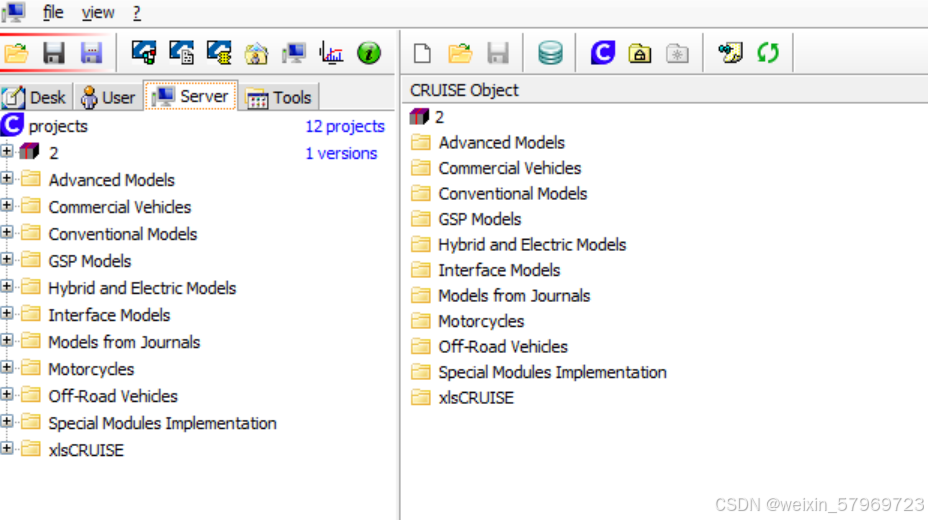Select GSP Models in CRUISE Object list

(x=479, y=219)
